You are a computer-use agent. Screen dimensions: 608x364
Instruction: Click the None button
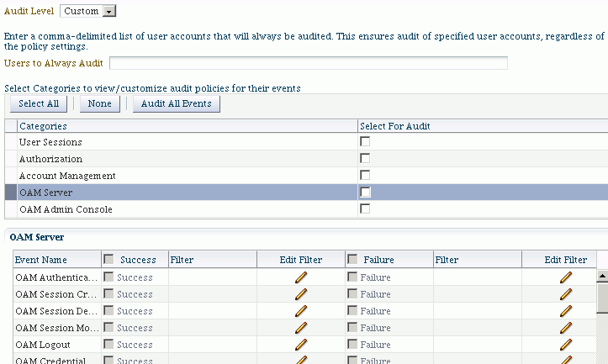(x=100, y=104)
